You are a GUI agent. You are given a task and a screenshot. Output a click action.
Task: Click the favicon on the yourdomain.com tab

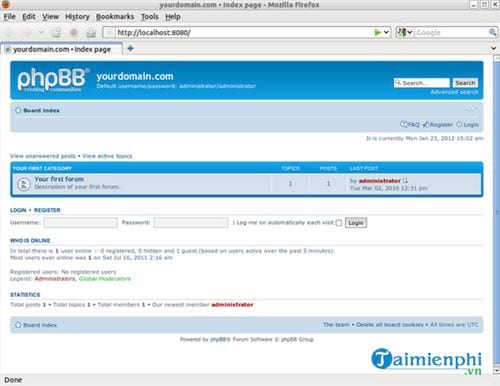8,50
